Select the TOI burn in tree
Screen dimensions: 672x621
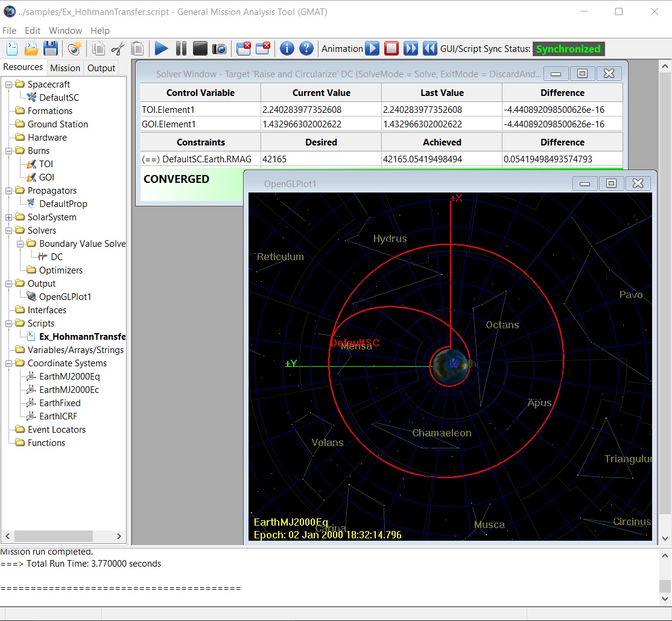pos(46,164)
